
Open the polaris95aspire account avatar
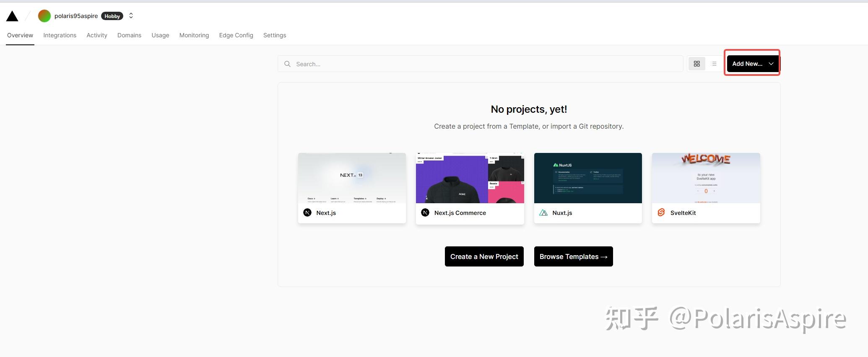point(44,16)
